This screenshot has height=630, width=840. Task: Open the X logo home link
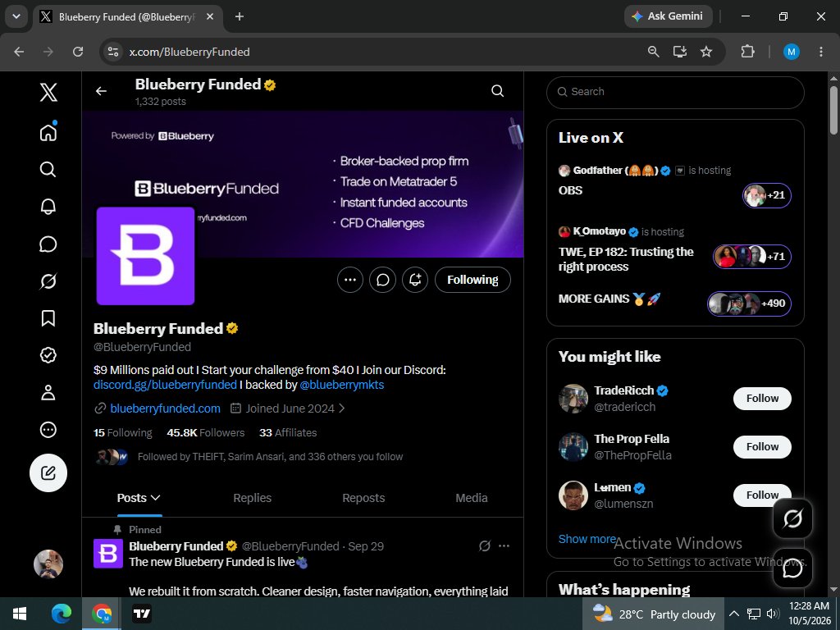pyautogui.click(x=48, y=92)
